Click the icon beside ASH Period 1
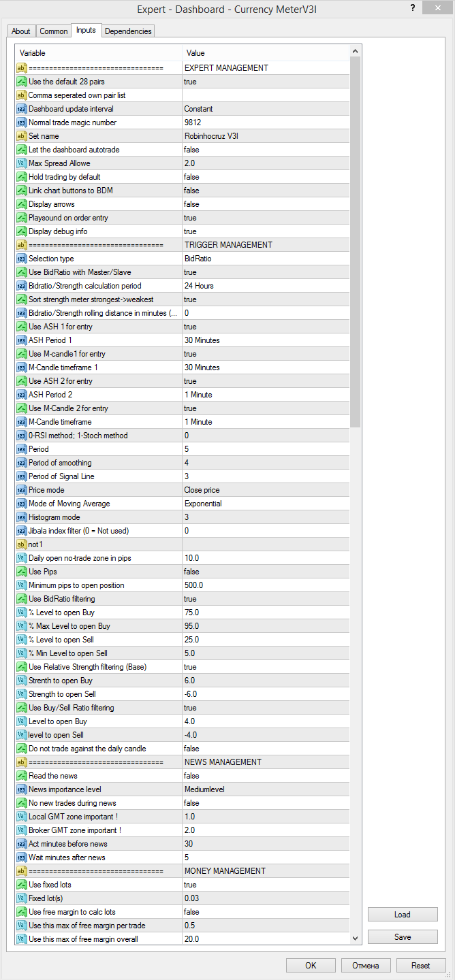The width and height of the screenshot is (455, 980). (x=21, y=340)
